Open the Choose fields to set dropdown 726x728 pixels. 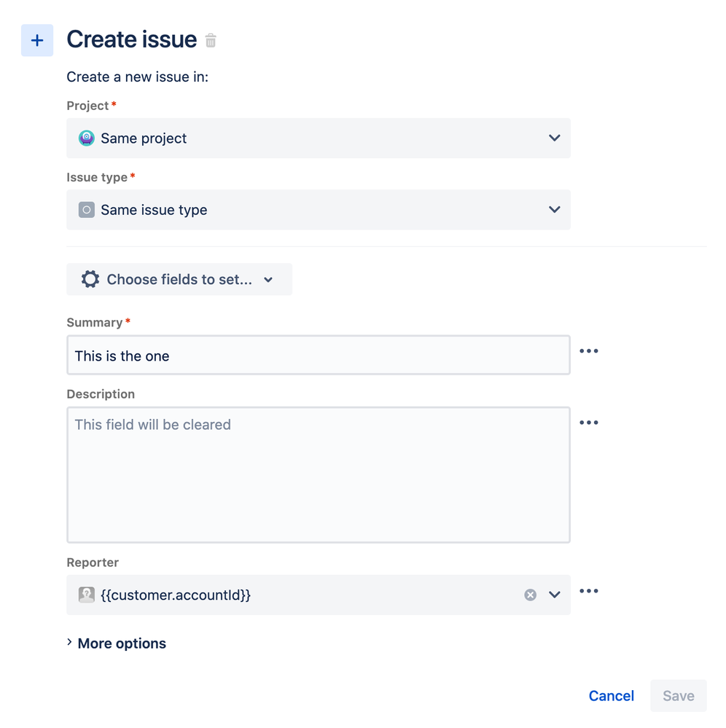pyautogui.click(x=268, y=279)
